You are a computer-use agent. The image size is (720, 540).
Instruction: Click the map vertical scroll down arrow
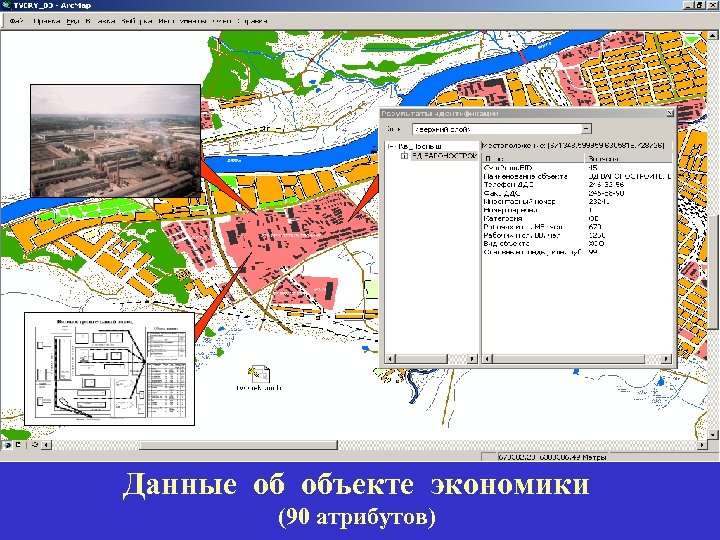click(x=713, y=434)
